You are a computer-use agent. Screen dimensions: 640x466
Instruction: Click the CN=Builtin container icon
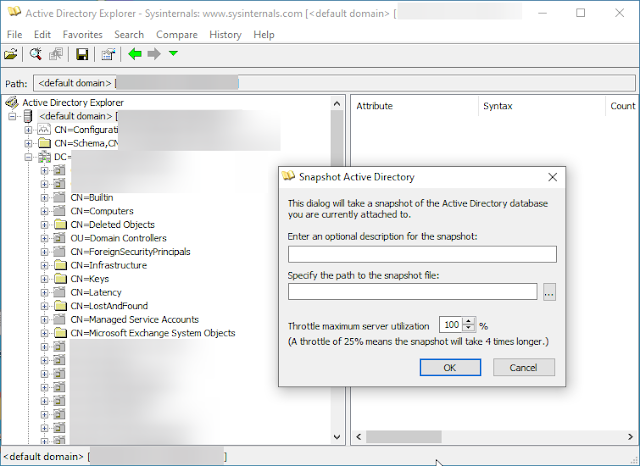[x=60, y=197]
